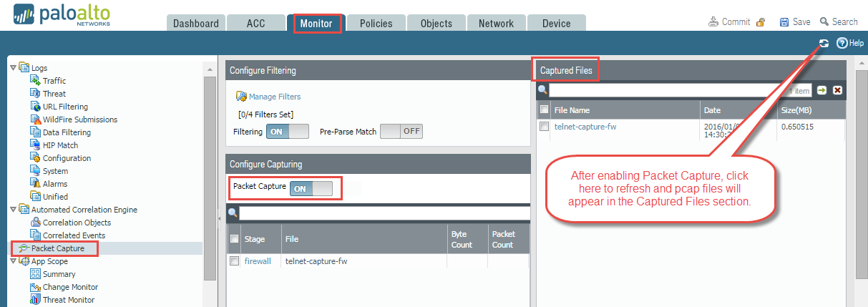The width and height of the screenshot is (868, 307).
Task: Check the select-all box beside Stage header
Action: pos(234,239)
